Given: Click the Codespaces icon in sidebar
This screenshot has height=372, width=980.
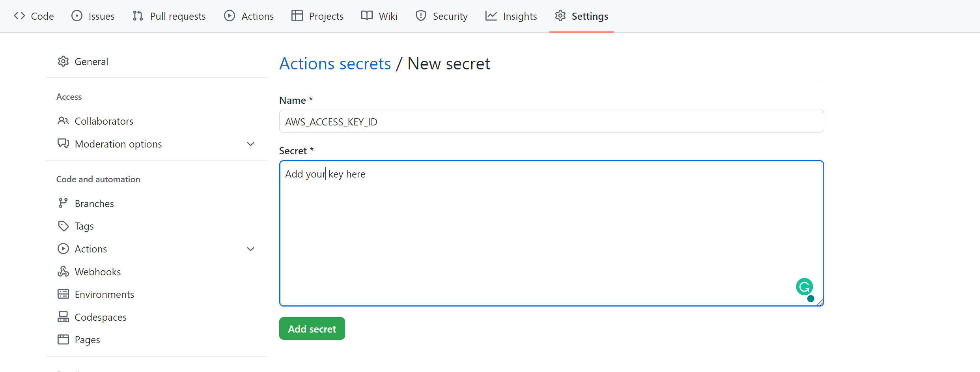Looking at the screenshot, I should click(63, 317).
